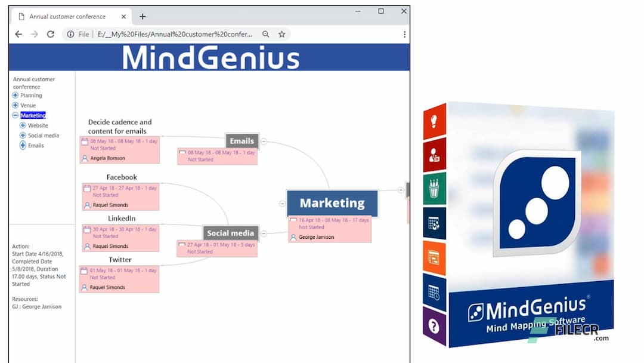Select the calendar analytics icon on the box
Screen dimensions: 644x363
click(434, 222)
